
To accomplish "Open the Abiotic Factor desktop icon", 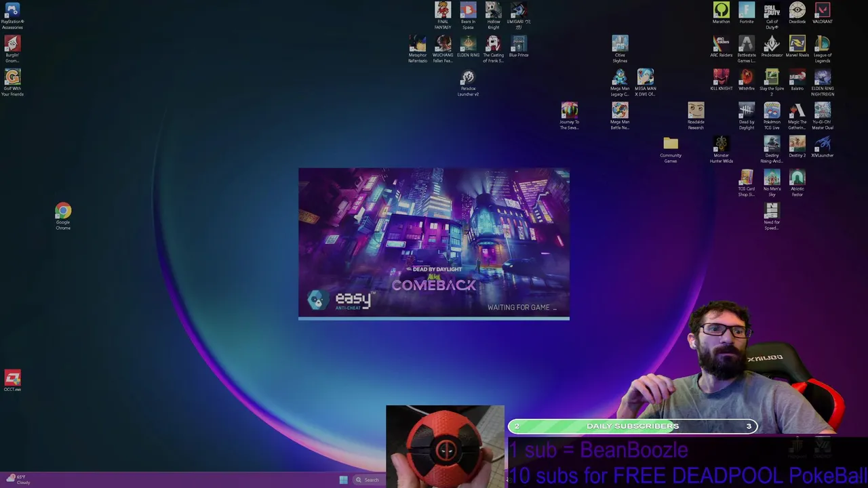I will (x=797, y=183).
